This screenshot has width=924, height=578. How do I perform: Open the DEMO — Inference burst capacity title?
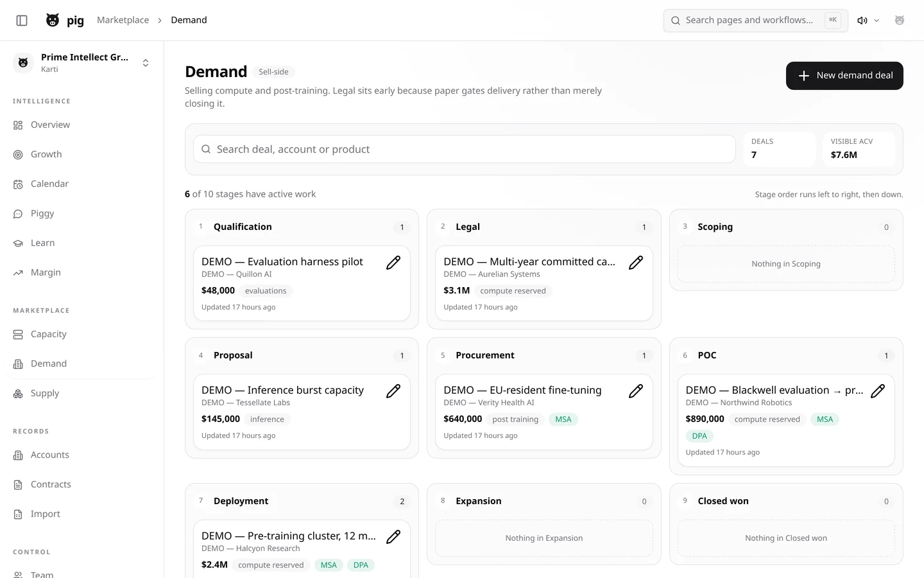[x=282, y=390]
